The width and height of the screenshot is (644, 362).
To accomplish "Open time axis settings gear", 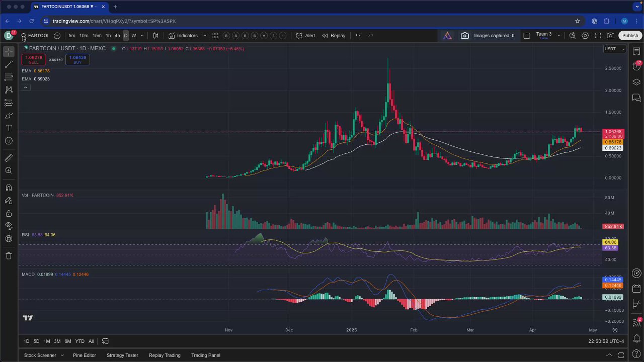I will [615, 330].
